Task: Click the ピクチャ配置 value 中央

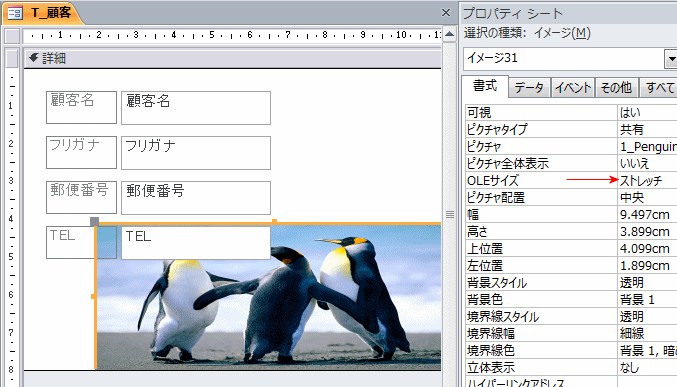Action: (x=647, y=197)
